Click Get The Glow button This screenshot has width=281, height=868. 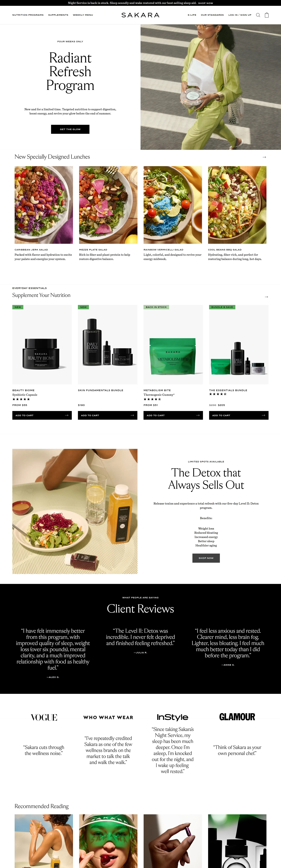(70, 129)
